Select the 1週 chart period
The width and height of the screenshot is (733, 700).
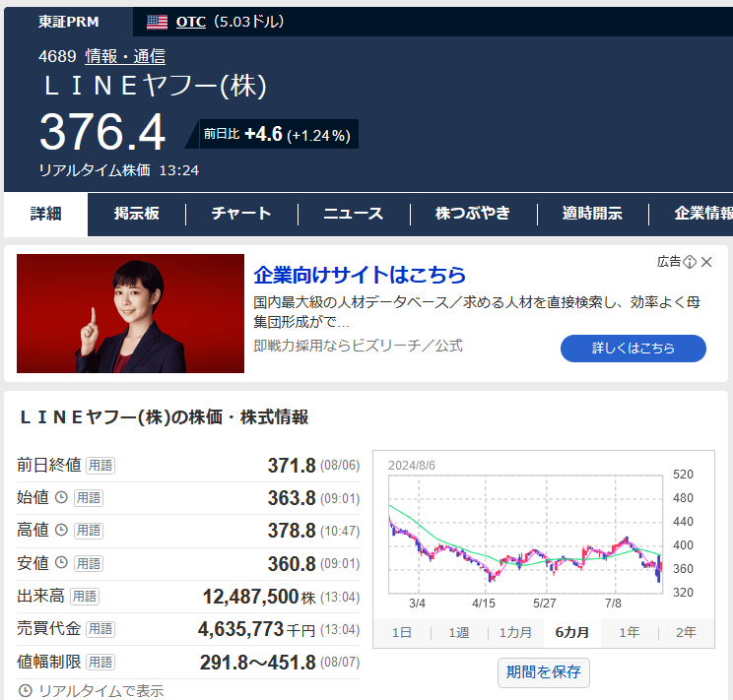click(x=458, y=633)
